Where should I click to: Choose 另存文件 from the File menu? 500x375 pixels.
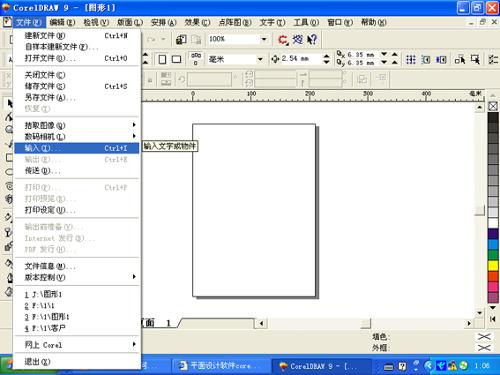pyautogui.click(x=77, y=97)
